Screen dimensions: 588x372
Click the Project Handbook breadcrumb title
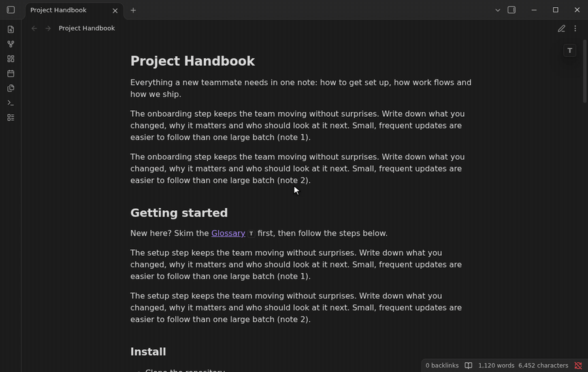(87, 29)
